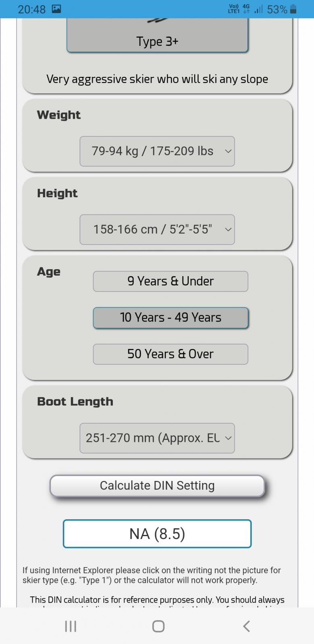This screenshot has width=314, height=644.
Task: Tap the Android back navigation icon
Action: pos(246,626)
